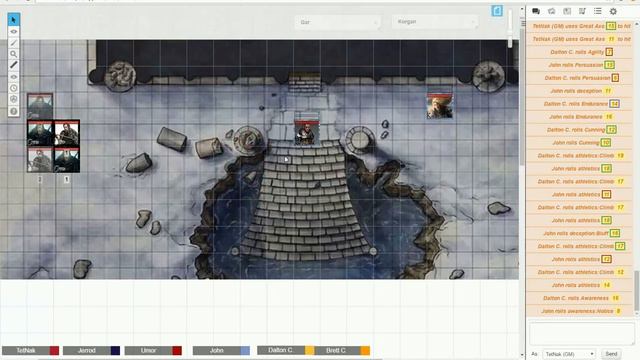
Task: Select the Dalton C. player name bar
Action: click(281, 350)
